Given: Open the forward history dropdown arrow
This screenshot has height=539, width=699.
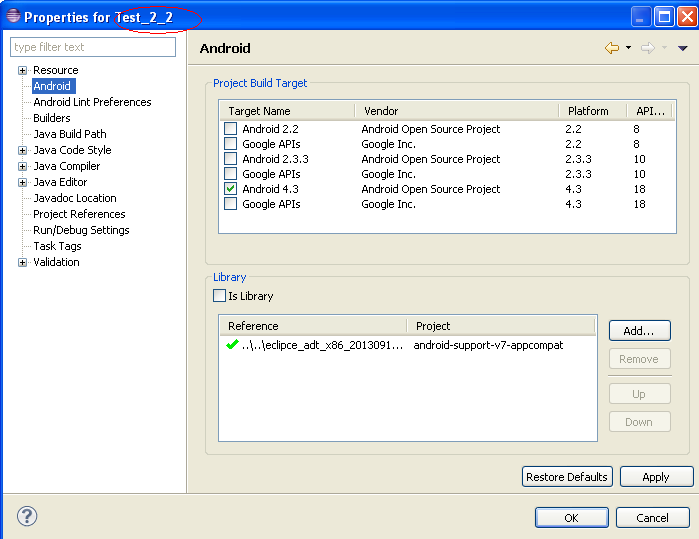Looking at the screenshot, I should tap(664, 47).
